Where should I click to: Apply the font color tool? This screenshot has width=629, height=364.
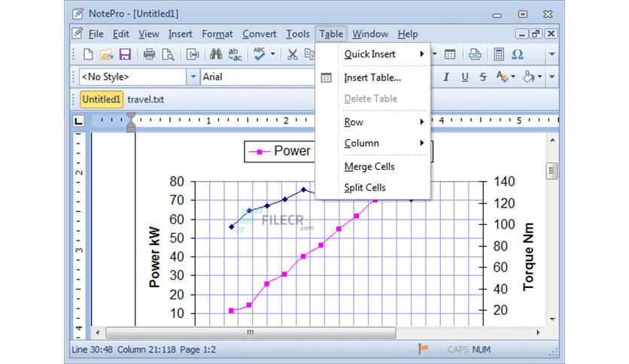502,76
